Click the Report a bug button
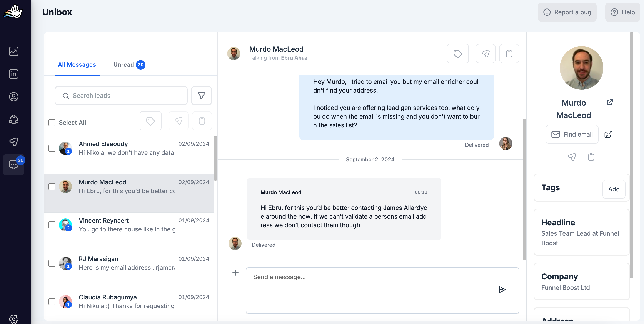 [x=567, y=12]
